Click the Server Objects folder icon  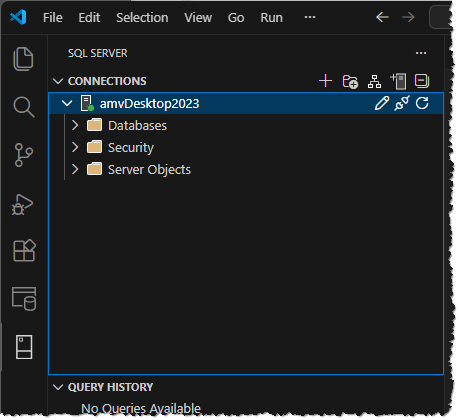click(94, 169)
